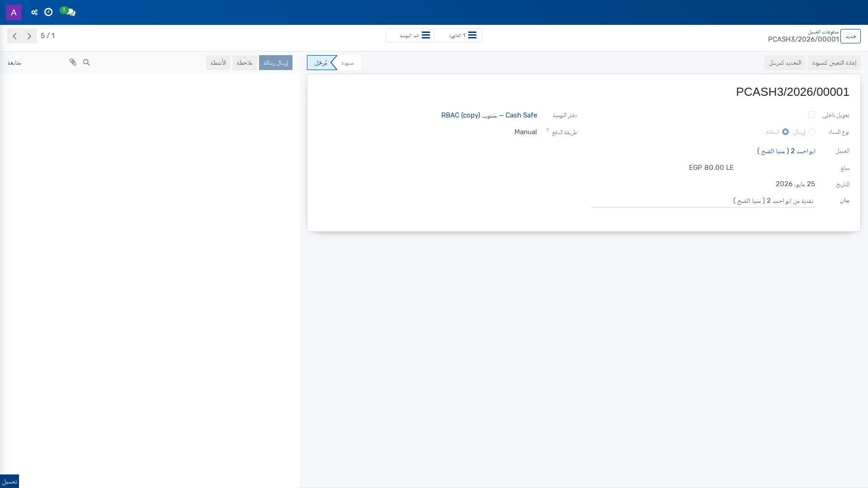Click the بيان memo input field
This screenshot has height=488, width=868.
pos(703,201)
